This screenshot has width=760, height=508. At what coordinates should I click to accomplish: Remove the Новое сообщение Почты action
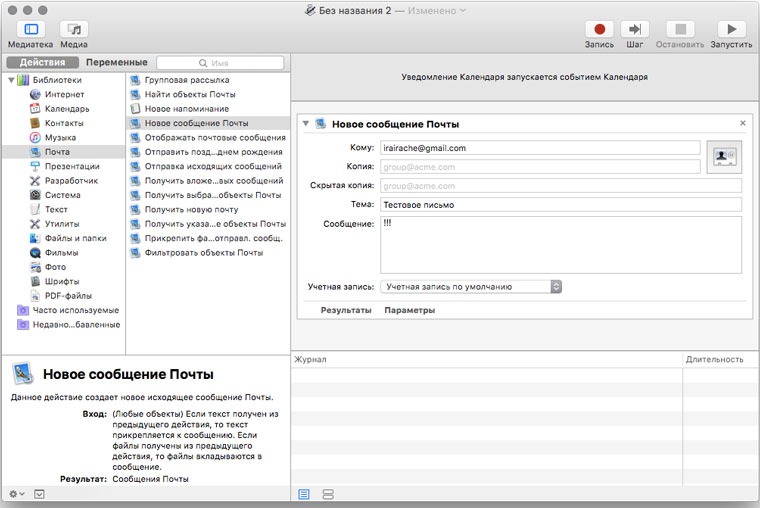point(743,123)
